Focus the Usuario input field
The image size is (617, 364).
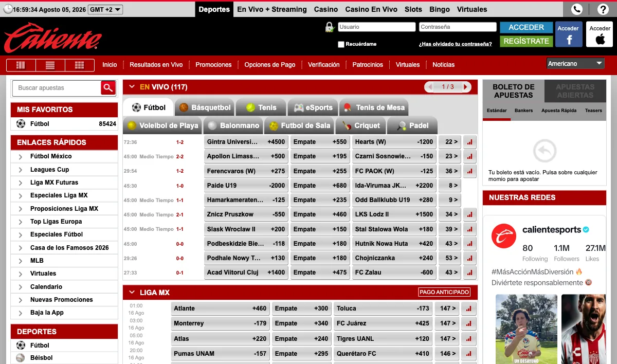click(x=376, y=27)
